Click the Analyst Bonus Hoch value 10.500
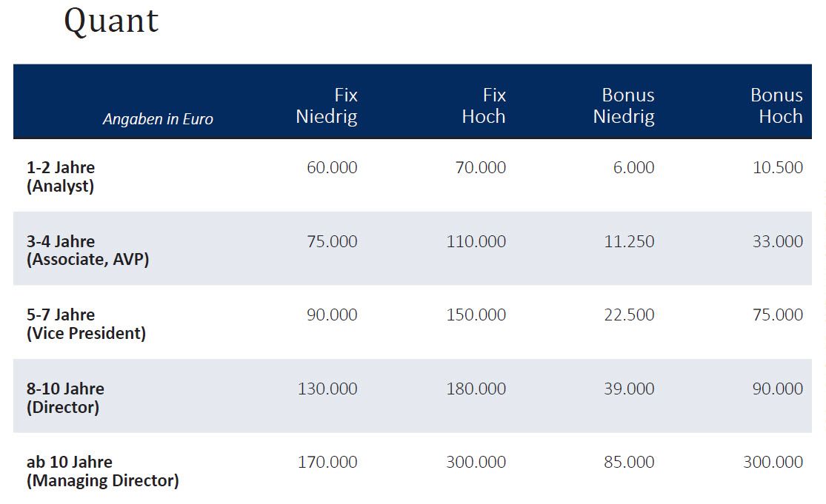The height and width of the screenshot is (504, 826). click(x=778, y=167)
